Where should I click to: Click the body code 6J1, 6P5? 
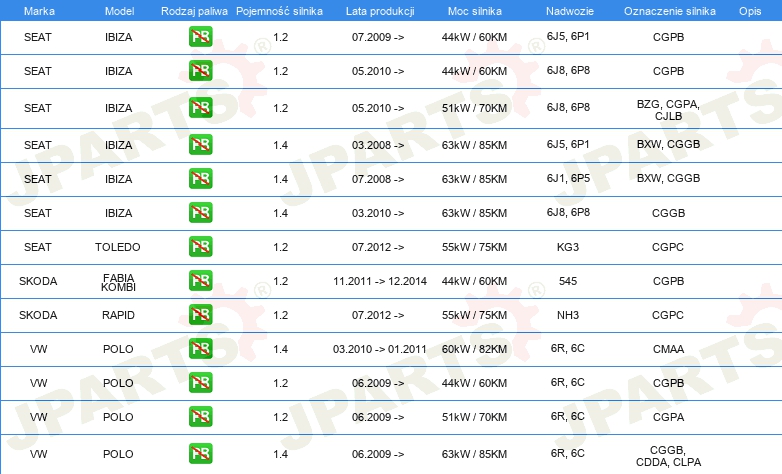tap(568, 178)
